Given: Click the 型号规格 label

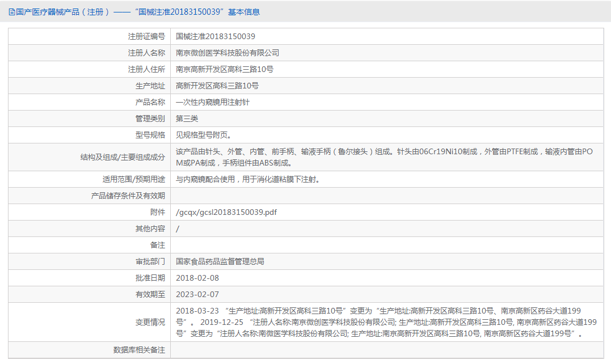Looking at the screenshot, I should tap(150, 135).
